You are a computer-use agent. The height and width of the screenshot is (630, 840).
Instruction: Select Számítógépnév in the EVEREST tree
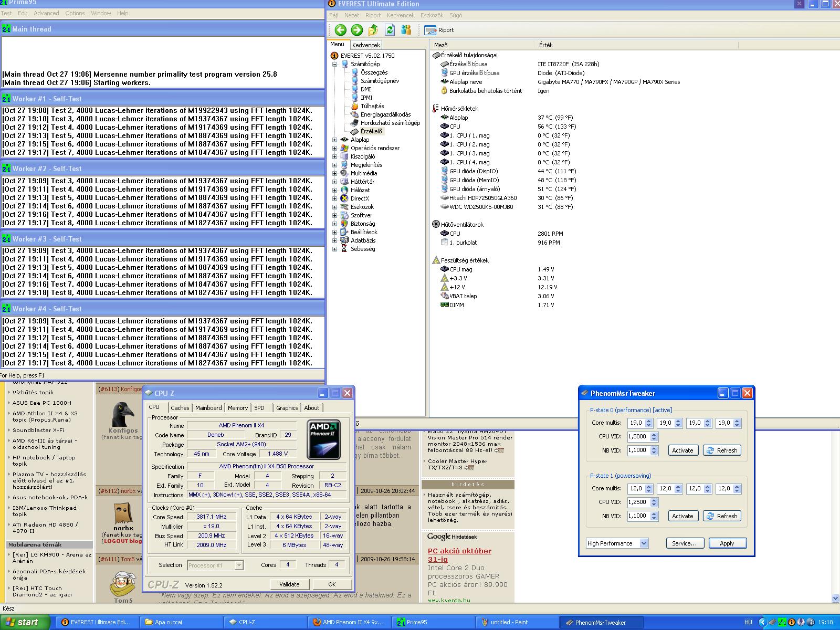[380, 81]
